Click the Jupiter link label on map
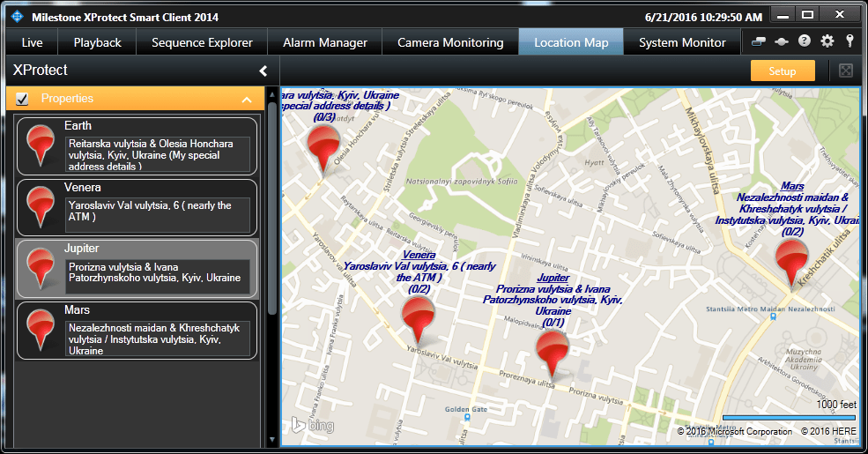 (x=553, y=278)
